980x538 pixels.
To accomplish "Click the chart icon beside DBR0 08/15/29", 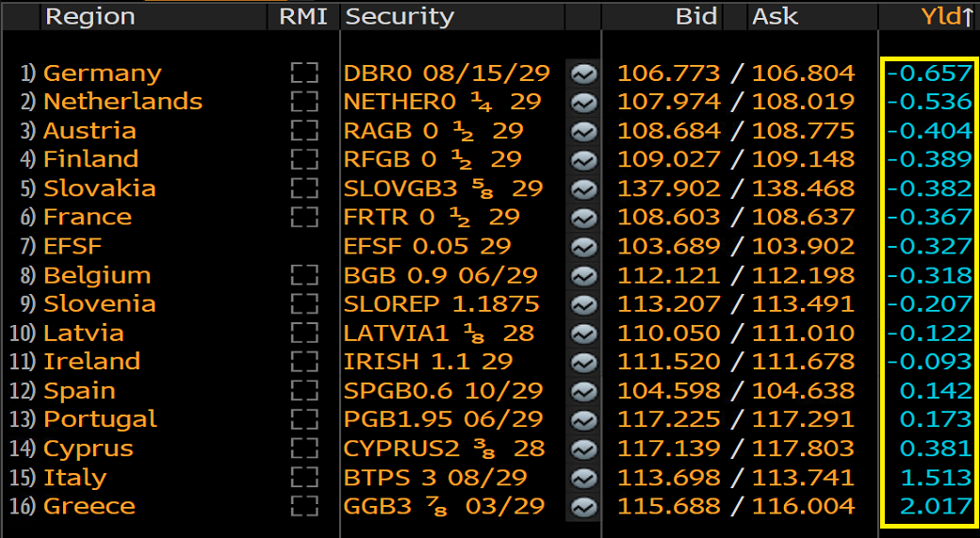I will point(584,73).
